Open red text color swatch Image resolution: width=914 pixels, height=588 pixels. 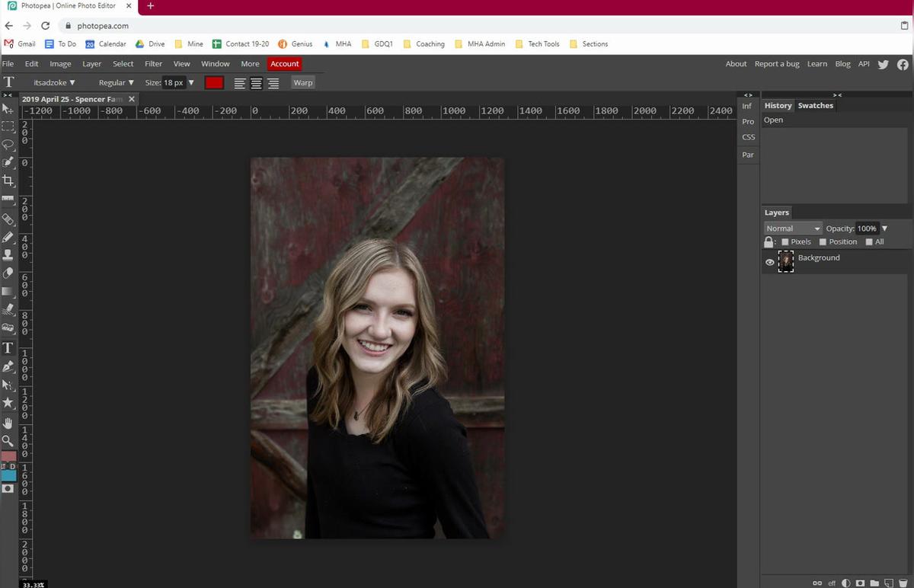(214, 83)
